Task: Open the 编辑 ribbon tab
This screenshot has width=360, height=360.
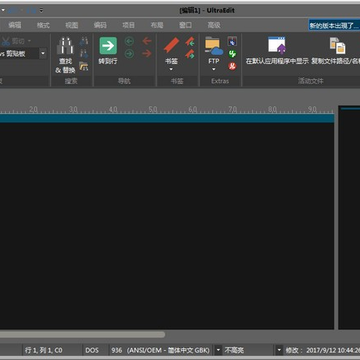Action: 15,25
